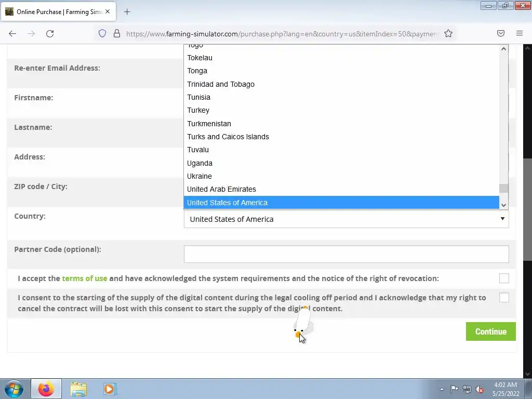Click the Firefox taskbar icon
The image size is (532, 399).
point(46,389)
